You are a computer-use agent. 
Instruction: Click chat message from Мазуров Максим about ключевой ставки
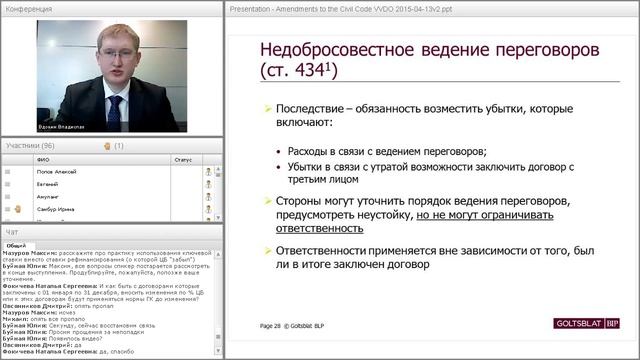107,256
